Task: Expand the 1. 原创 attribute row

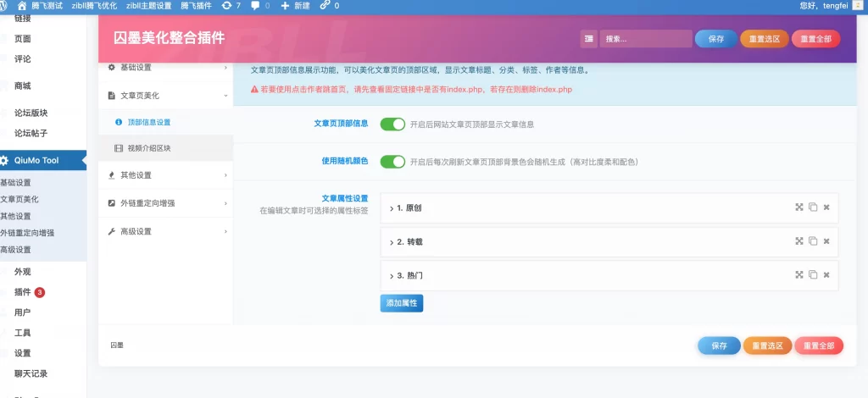Action: (609, 207)
